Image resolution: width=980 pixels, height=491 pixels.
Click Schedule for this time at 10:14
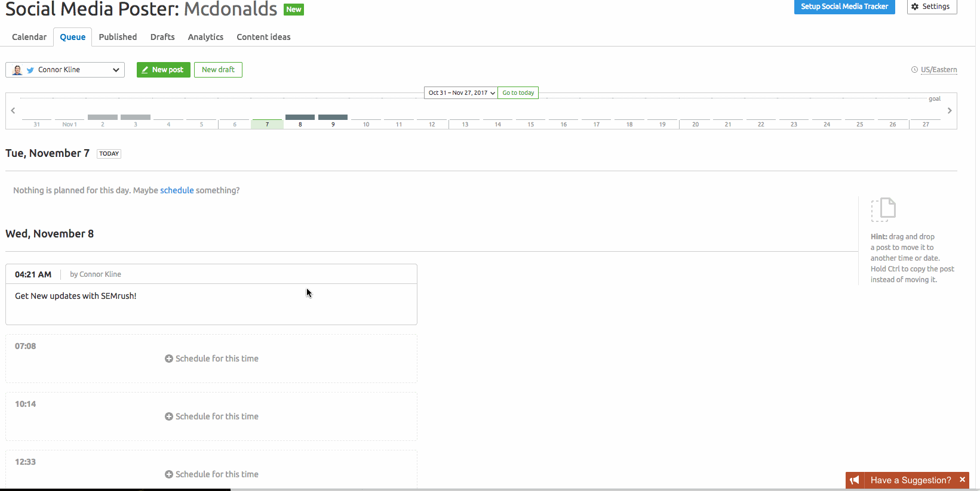pos(211,416)
